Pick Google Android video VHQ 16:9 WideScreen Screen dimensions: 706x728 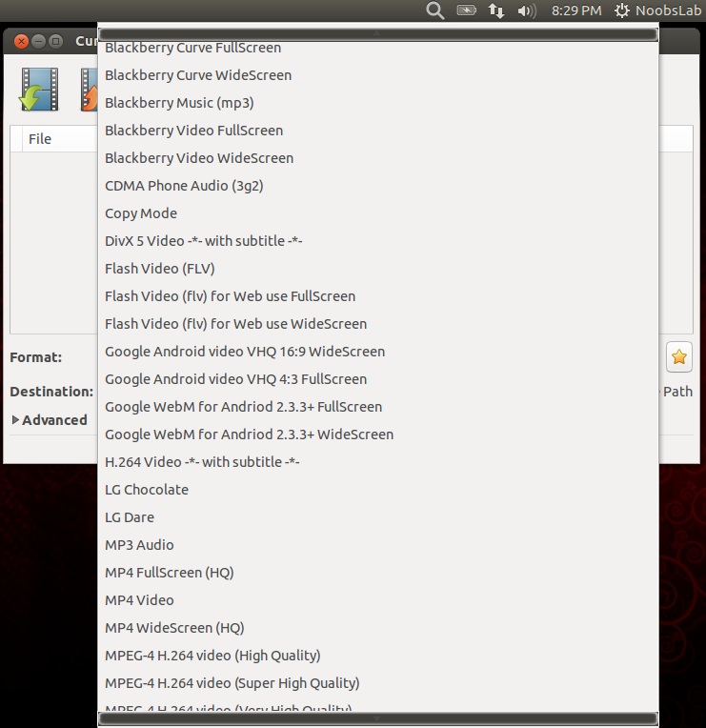click(x=378, y=352)
